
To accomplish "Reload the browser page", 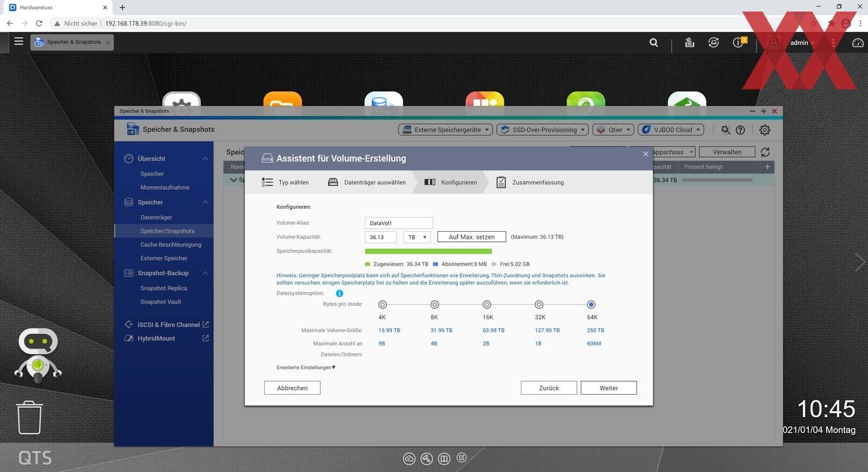I will point(39,23).
